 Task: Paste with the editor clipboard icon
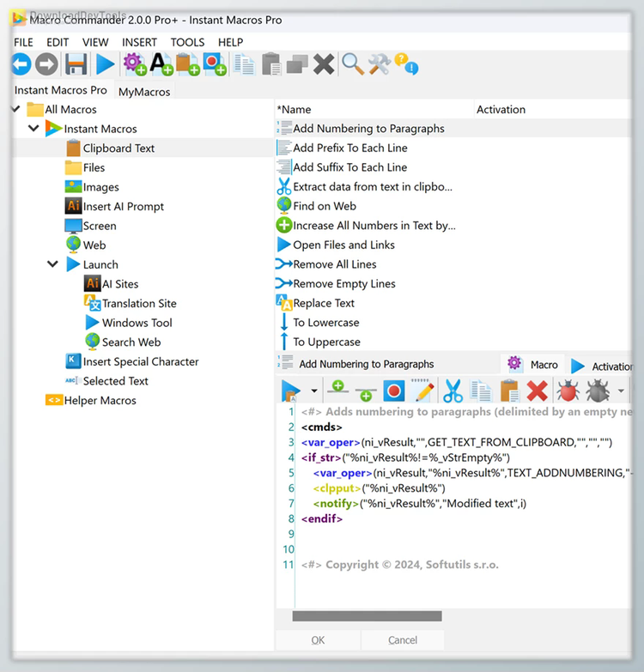pyautogui.click(x=510, y=390)
